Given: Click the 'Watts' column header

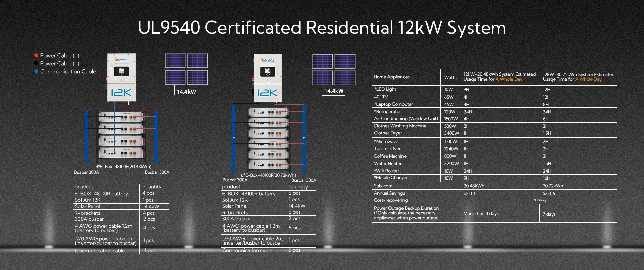Looking at the screenshot, I should pyautogui.click(x=450, y=77).
